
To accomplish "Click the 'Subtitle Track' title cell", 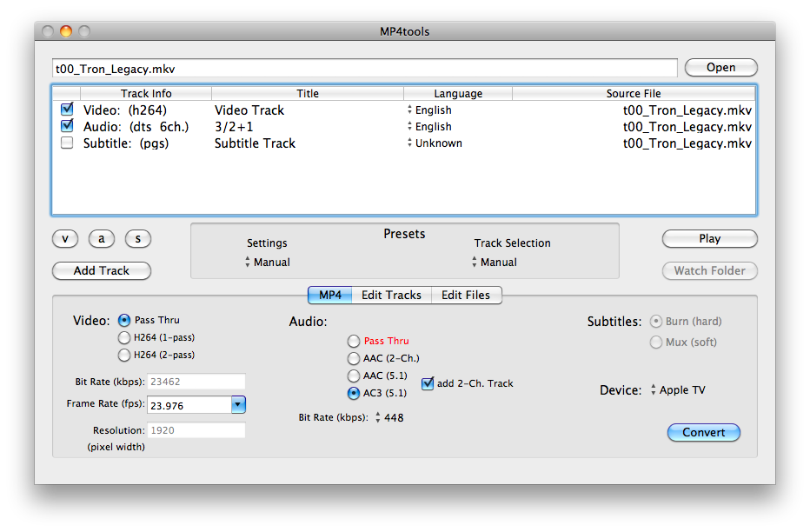I will (256, 143).
